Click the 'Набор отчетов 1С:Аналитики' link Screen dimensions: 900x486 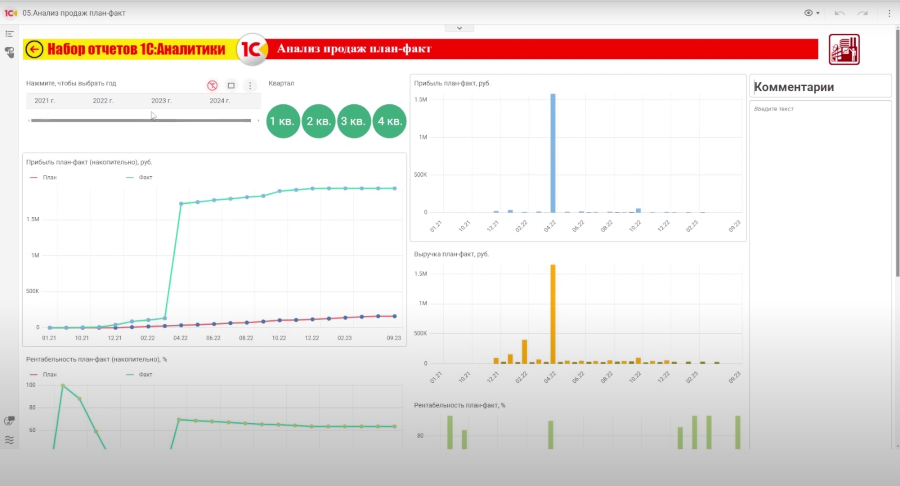pyautogui.click(x=136, y=49)
